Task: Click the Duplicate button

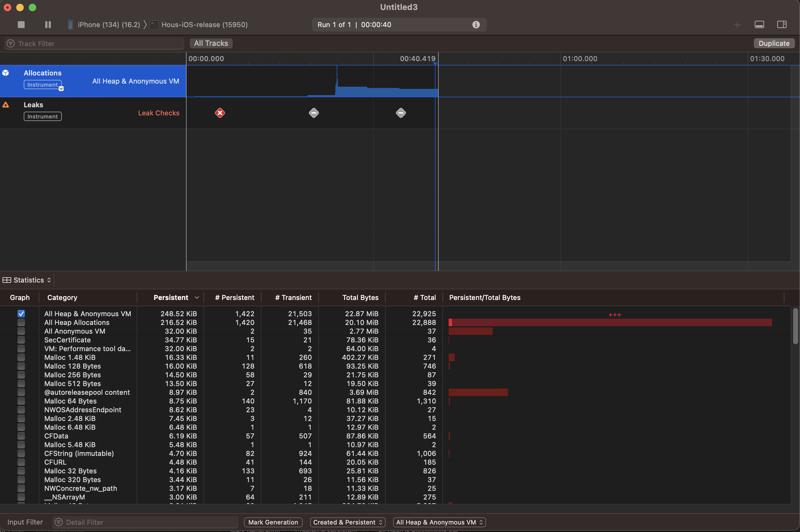Action: point(774,43)
